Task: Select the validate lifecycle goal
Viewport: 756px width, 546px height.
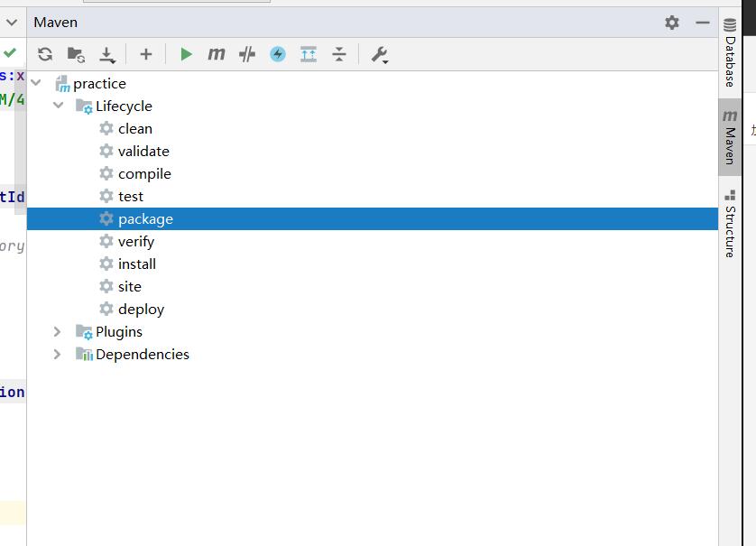Action: click(x=373, y=152)
